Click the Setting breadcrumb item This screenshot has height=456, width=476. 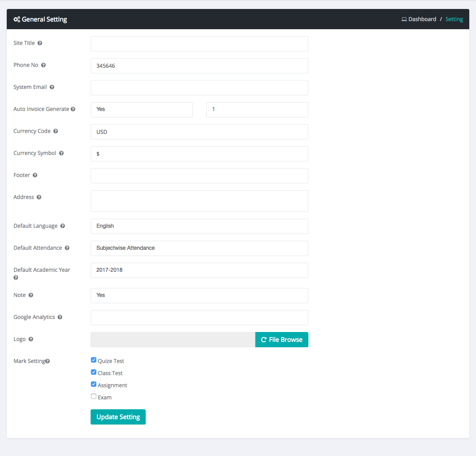click(x=454, y=19)
